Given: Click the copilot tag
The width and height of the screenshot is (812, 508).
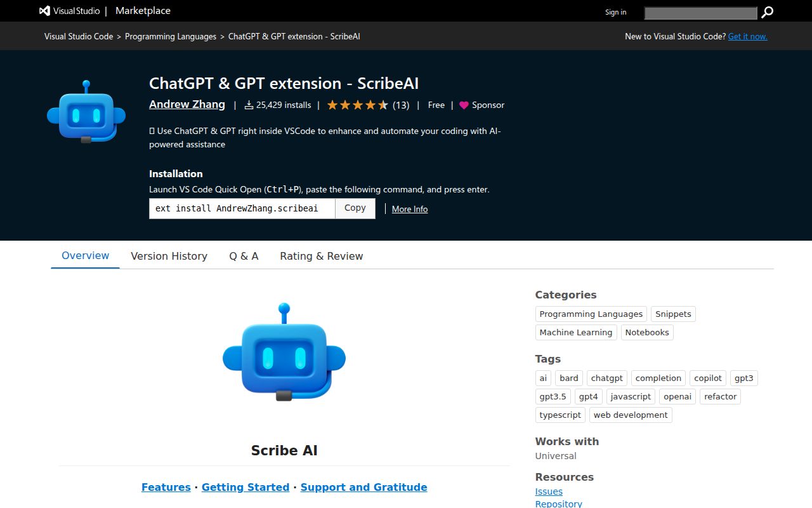Looking at the screenshot, I should pos(708,378).
